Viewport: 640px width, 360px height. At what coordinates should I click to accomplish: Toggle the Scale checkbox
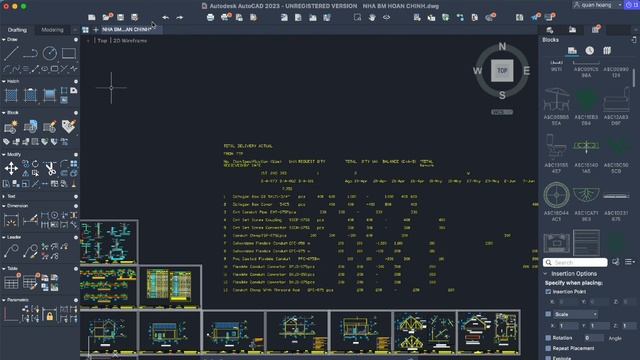coord(548,314)
